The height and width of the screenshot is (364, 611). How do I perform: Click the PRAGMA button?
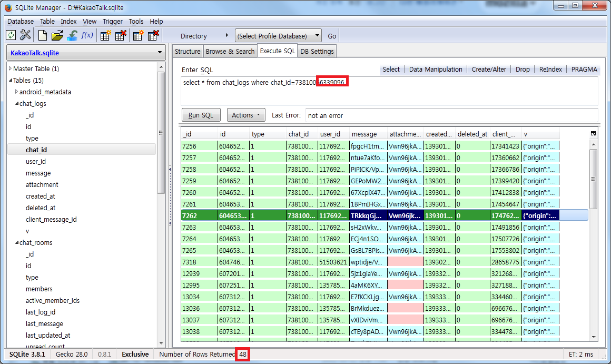(584, 69)
